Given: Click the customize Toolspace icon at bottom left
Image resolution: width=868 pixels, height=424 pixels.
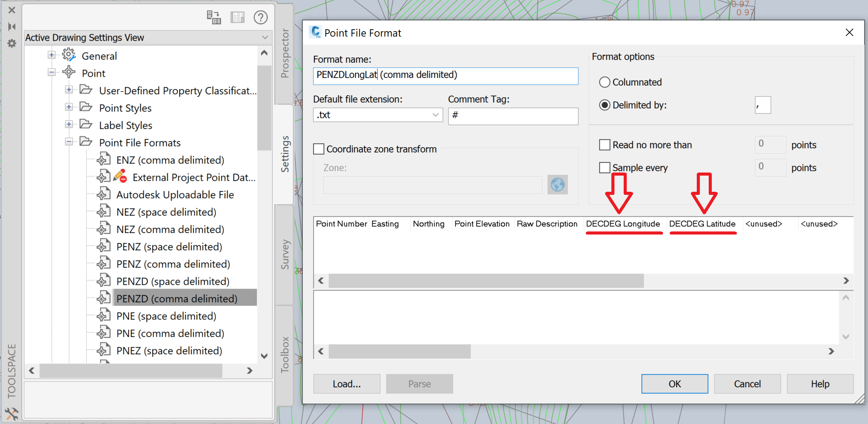Looking at the screenshot, I should pyautogui.click(x=12, y=414).
